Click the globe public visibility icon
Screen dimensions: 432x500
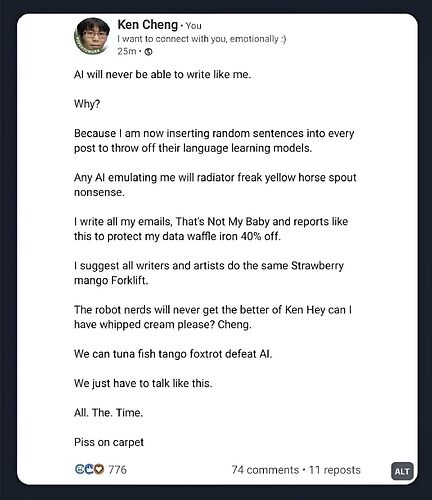(x=149, y=52)
